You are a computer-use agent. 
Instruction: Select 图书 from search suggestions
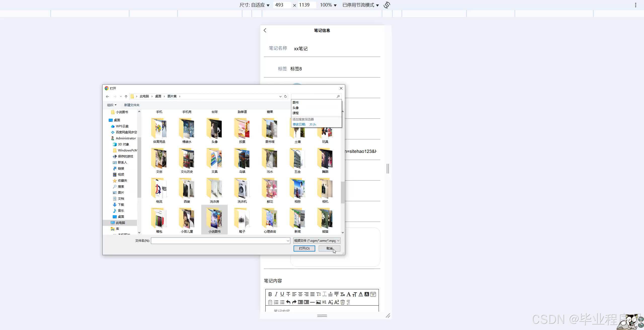316,103
